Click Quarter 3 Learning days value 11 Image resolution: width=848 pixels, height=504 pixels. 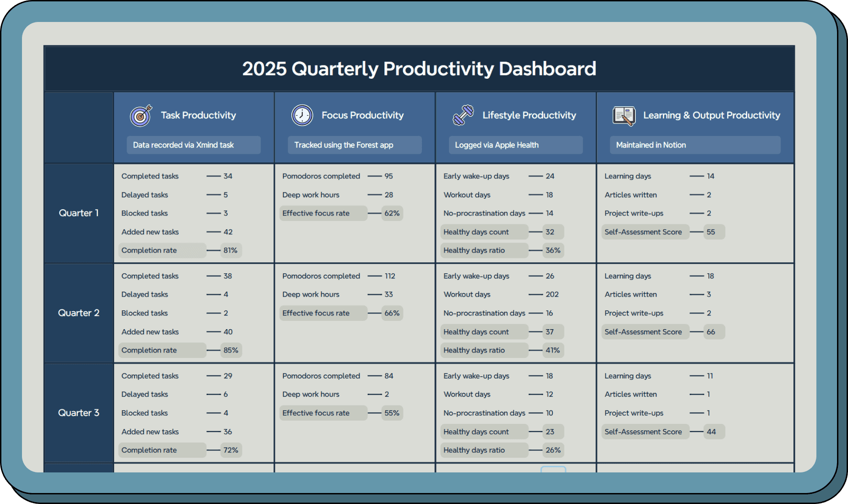(710, 376)
